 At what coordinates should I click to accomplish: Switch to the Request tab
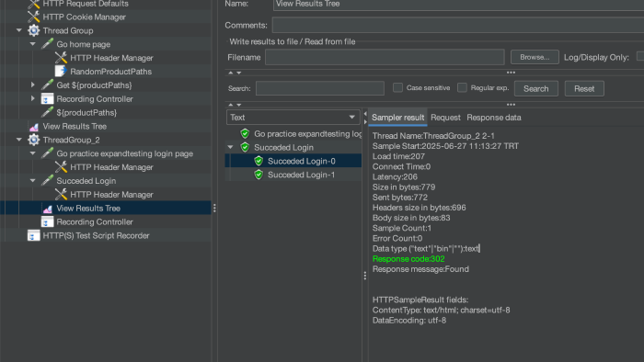445,118
